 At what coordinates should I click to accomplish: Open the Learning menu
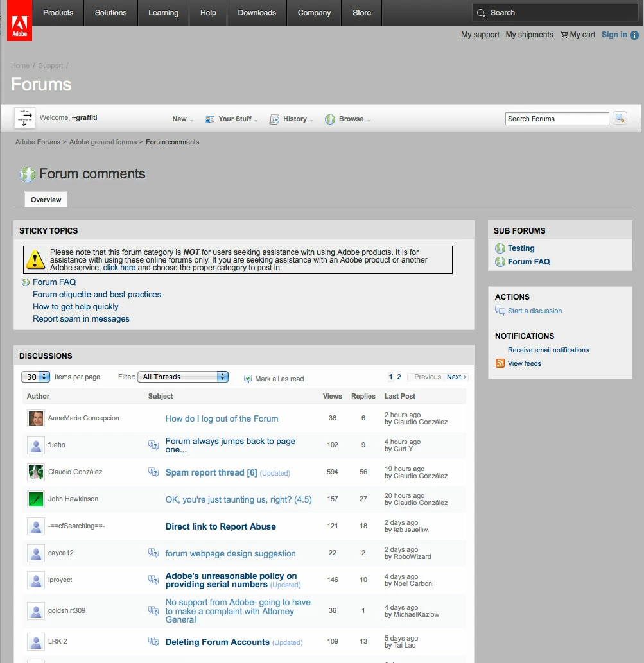[x=163, y=13]
